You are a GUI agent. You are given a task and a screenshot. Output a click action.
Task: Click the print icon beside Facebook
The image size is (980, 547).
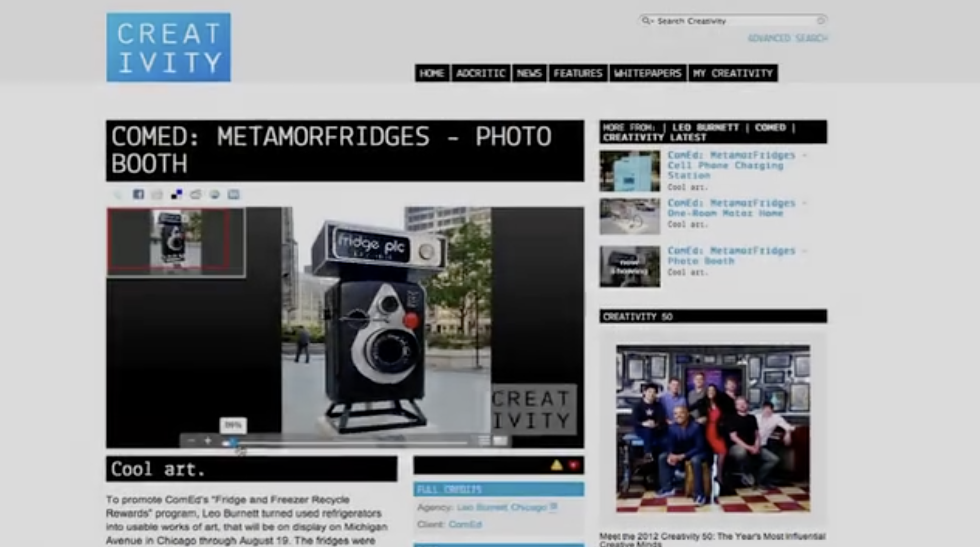[157, 195]
